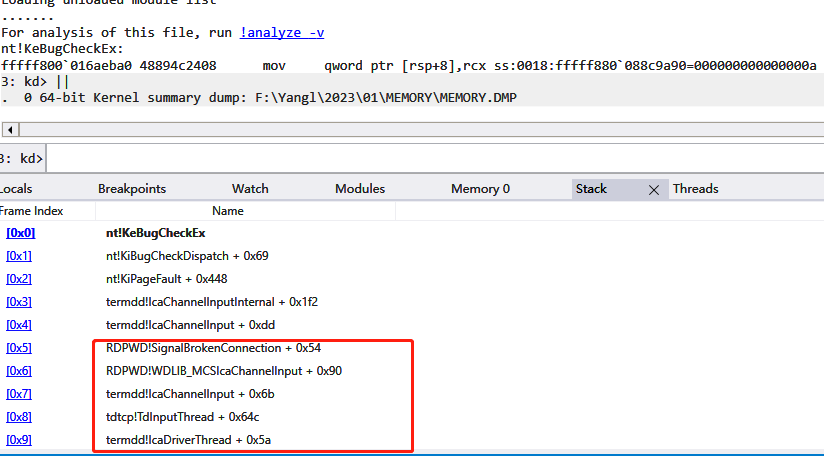Select nt!KiBugCheckDispatch + 0x69 entry
The image size is (824, 456).
(187, 256)
